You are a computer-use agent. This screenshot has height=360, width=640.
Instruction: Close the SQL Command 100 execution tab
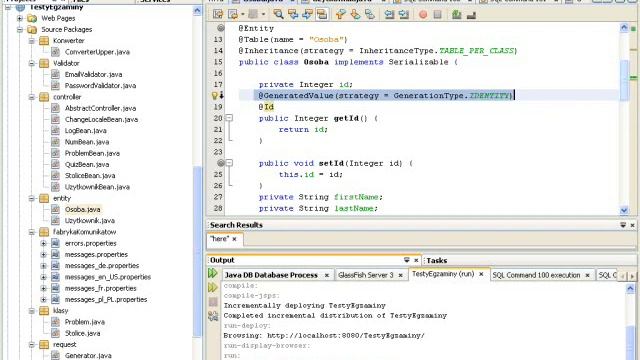coord(587,276)
